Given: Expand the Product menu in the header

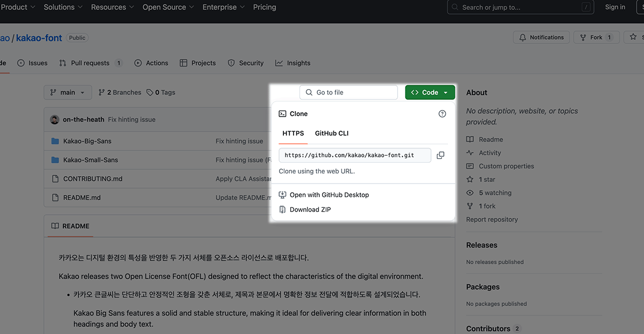Looking at the screenshot, I should click(18, 7).
